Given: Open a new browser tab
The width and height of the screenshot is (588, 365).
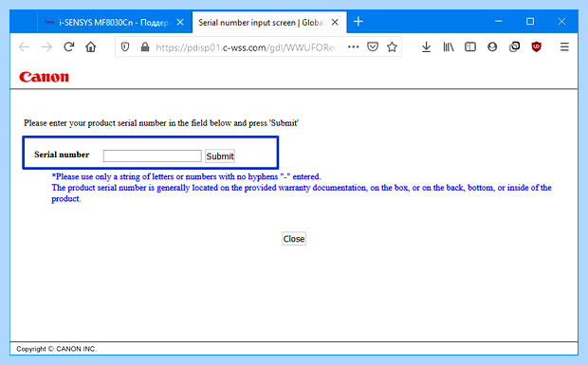Looking at the screenshot, I should pyautogui.click(x=358, y=22).
